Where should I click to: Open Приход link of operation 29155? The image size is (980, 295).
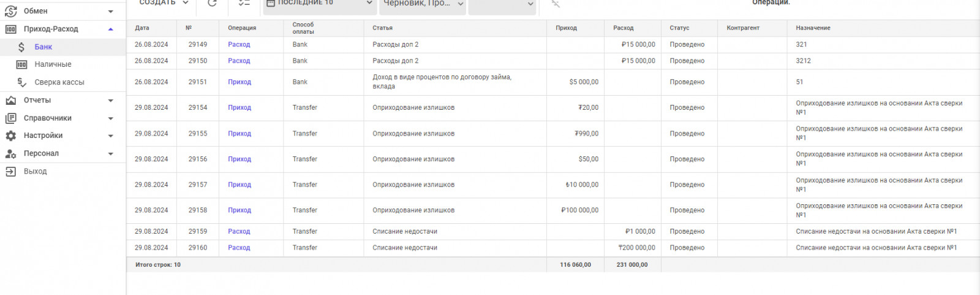pos(239,134)
